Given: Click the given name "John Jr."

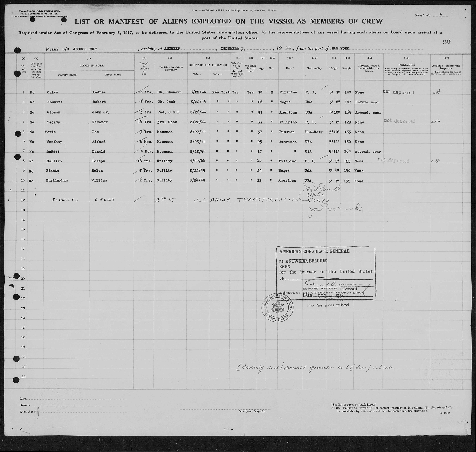Looking at the screenshot, I should 101,112.
